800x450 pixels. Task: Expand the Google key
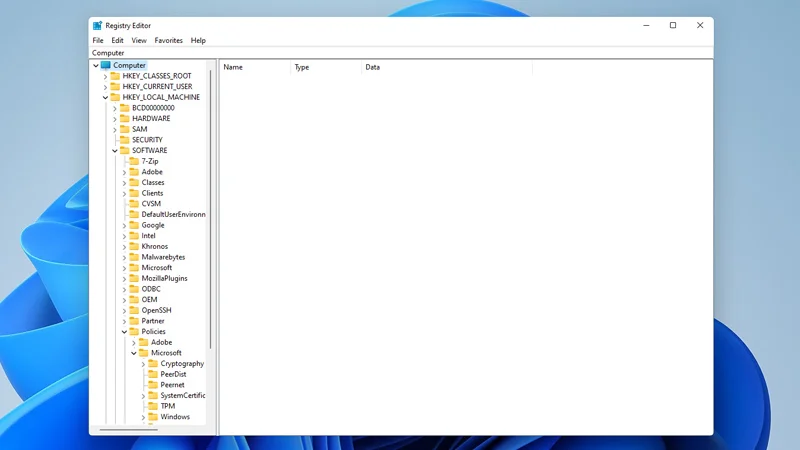click(124, 225)
